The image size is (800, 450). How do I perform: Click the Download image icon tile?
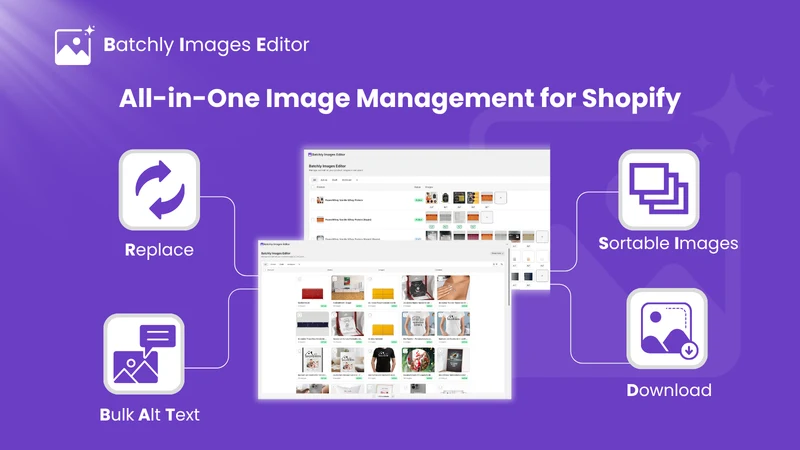click(667, 329)
